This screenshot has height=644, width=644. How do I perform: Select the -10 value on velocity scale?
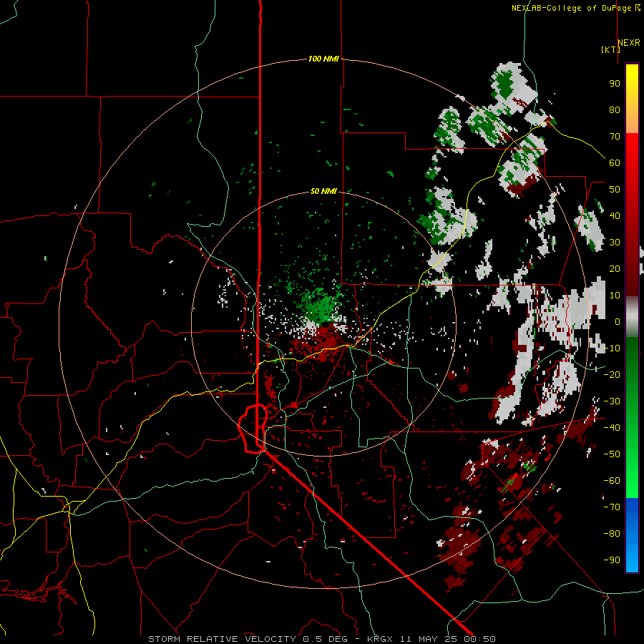point(612,348)
